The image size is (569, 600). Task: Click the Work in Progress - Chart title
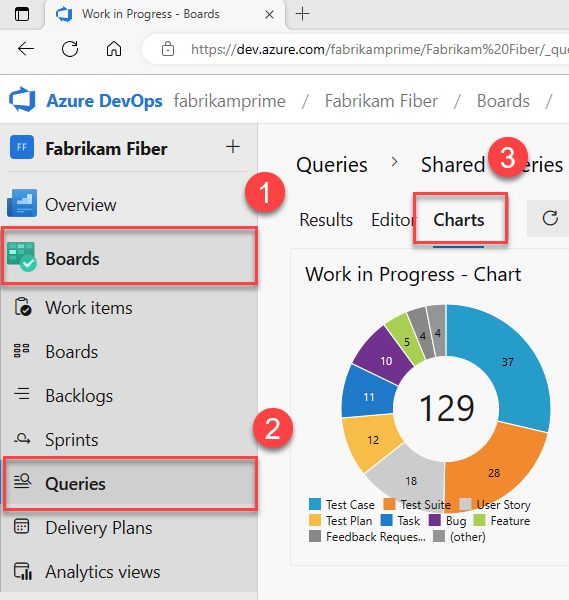coord(413,274)
